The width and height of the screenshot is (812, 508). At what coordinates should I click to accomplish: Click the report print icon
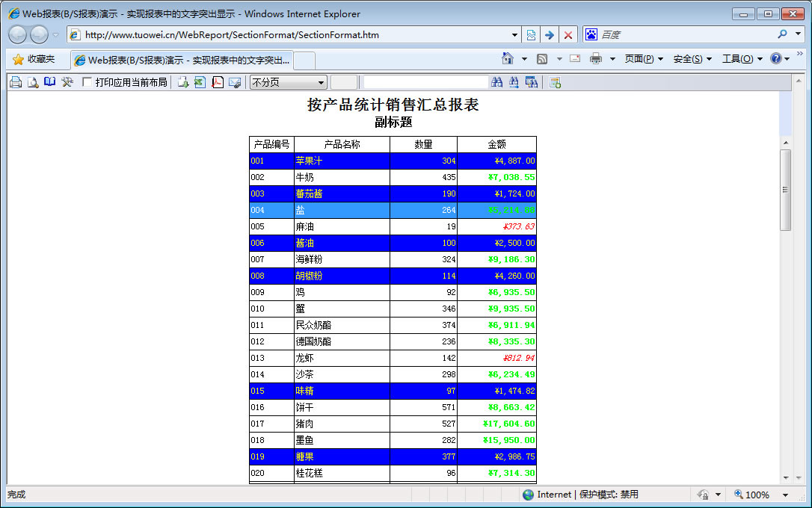pos(15,82)
